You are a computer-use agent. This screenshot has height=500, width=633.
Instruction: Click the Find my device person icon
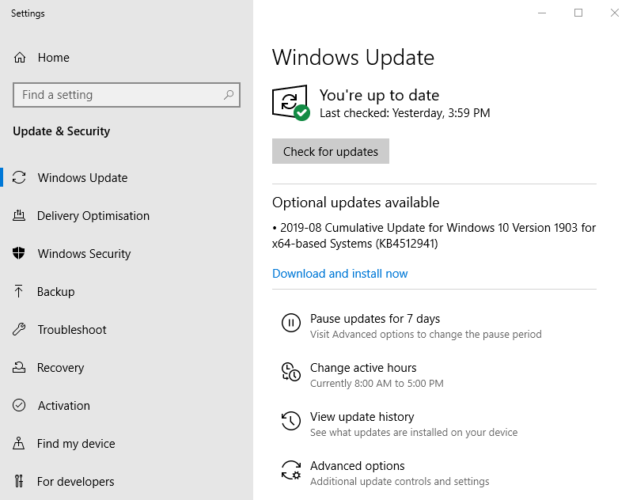point(19,443)
